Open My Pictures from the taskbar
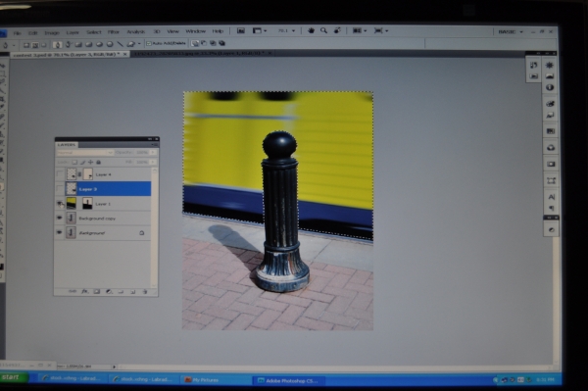Viewport: 588px width, 391px height. (202, 380)
